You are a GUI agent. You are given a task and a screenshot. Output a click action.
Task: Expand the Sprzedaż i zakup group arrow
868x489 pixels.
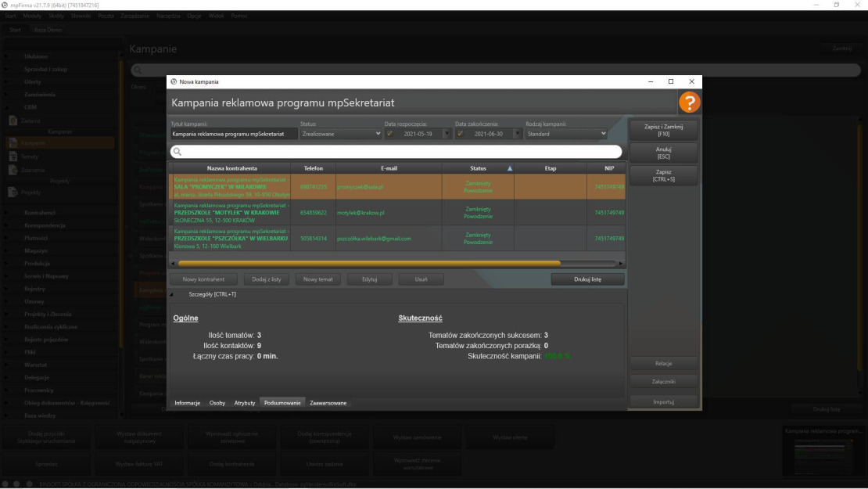(x=6, y=69)
